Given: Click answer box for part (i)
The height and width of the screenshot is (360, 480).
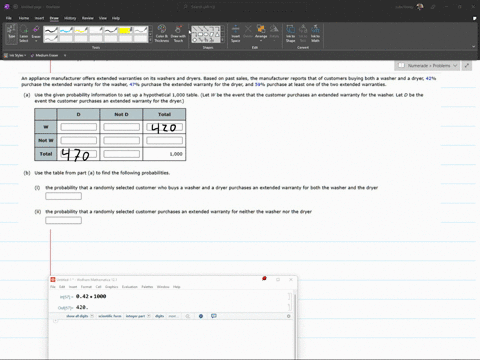Looking at the screenshot, I should click(63, 196).
